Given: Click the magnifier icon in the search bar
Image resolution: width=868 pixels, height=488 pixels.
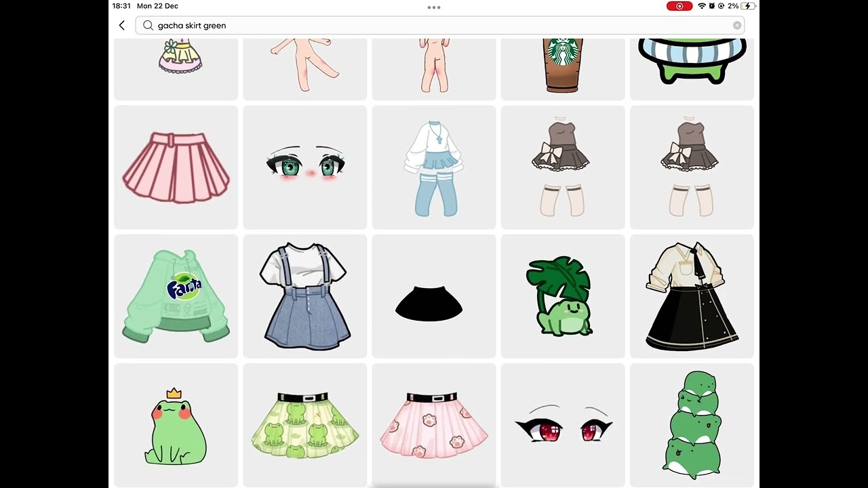Looking at the screenshot, I should (x=148, y=26).
